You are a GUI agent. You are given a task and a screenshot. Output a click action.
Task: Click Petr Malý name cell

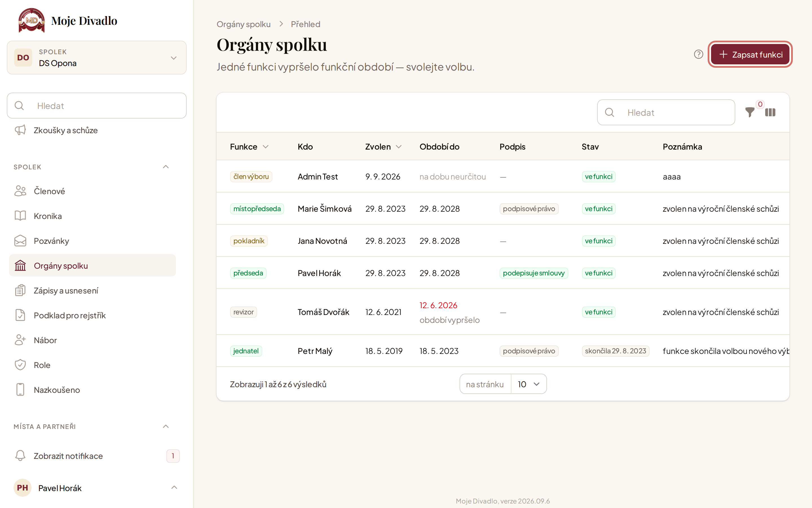[315, 351]
